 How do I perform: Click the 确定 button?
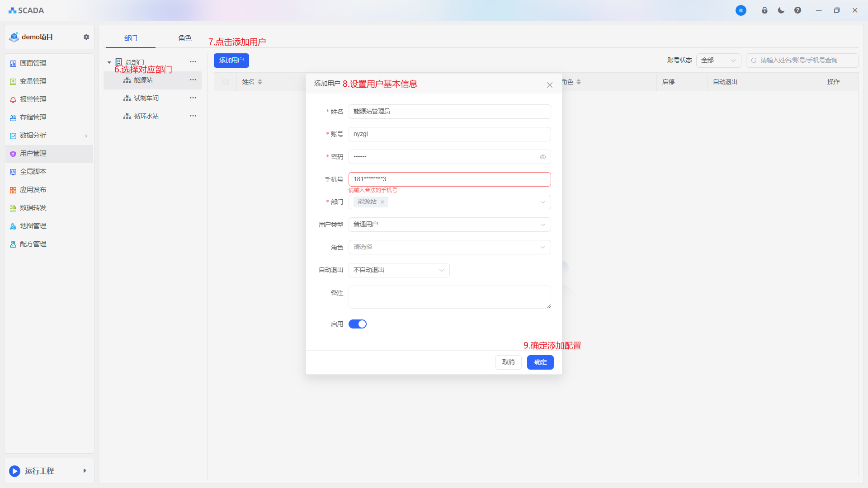pyautogui.click(x=540, y=362)
